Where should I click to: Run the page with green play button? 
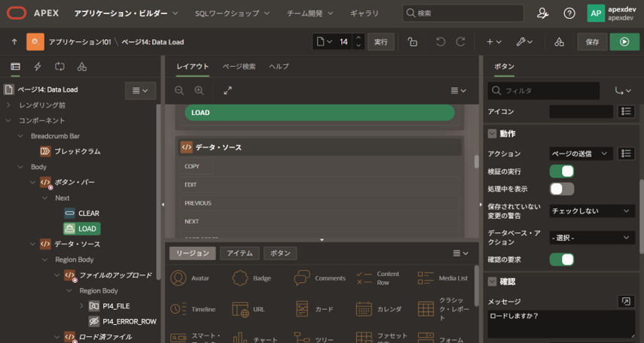[x=624, y=42]
